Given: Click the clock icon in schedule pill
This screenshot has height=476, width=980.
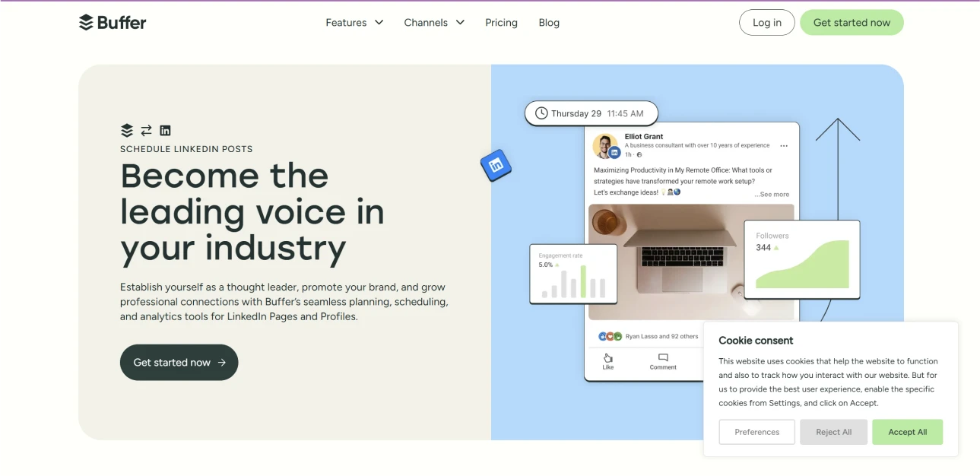Looking at the screenshot, I should point(541,113).
